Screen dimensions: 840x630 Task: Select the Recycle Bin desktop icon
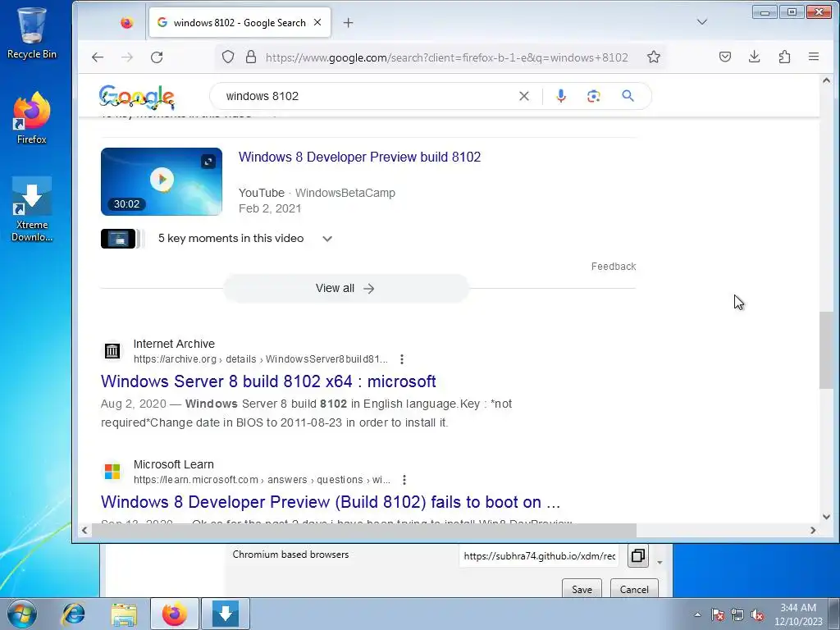tap(32, 33)
